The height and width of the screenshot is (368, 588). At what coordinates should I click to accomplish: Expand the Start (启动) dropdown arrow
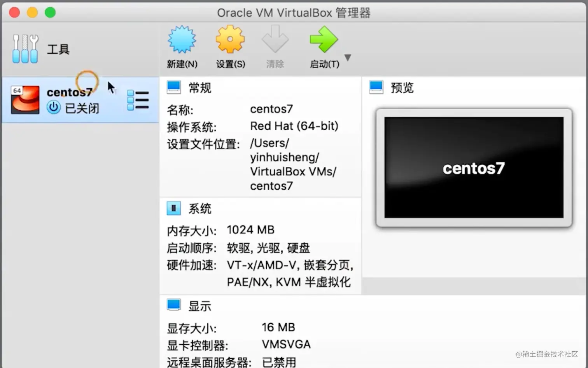pos(348,58)
